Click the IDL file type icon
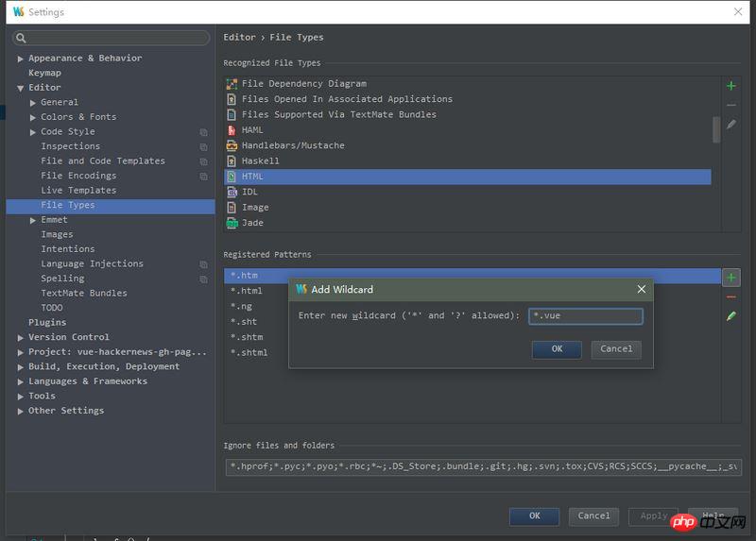 click(x=232, y=192)
